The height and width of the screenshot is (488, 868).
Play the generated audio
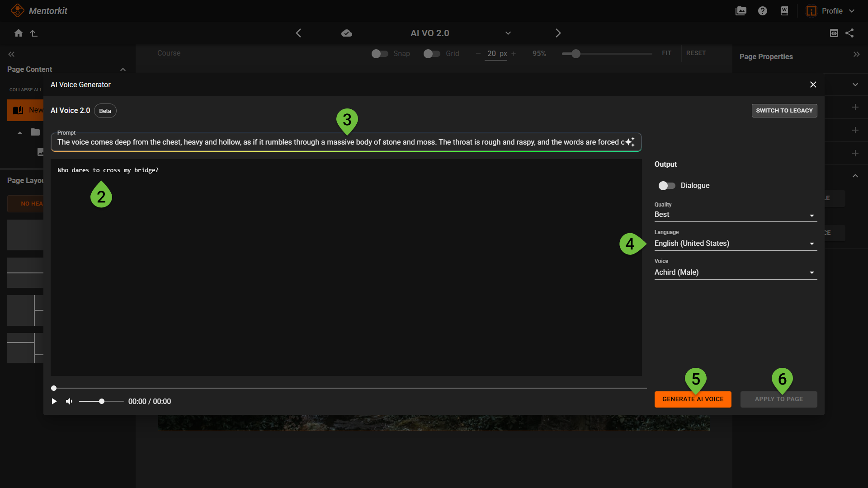[x=54, y=401]
